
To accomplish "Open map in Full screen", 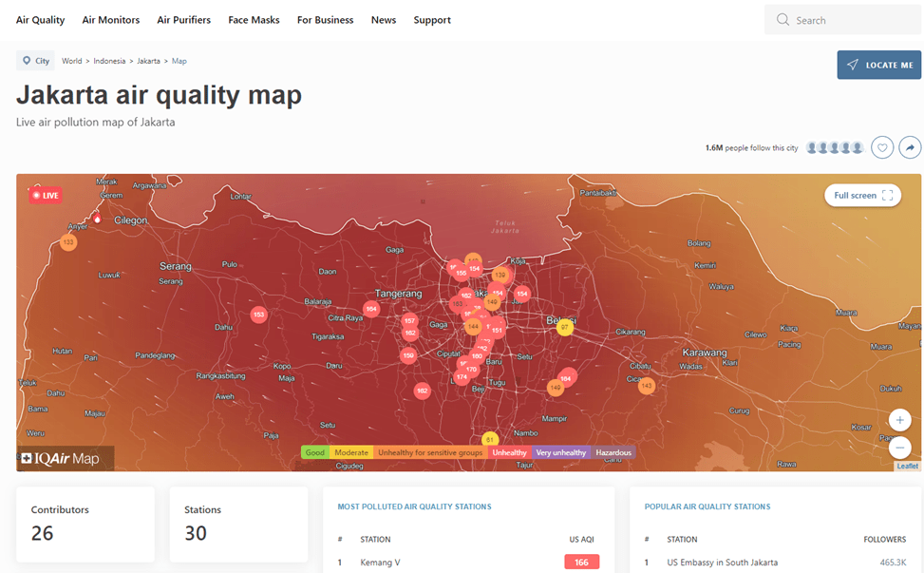I will [862, 196].
